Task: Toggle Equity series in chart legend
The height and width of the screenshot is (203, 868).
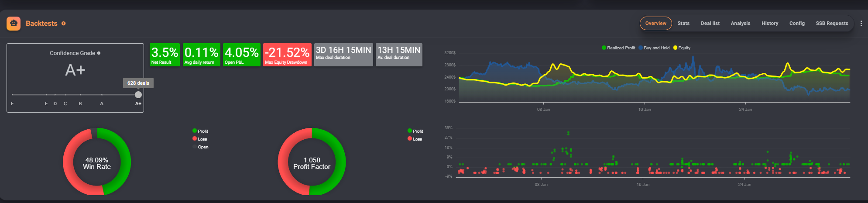Action: [x=682, y=48]
